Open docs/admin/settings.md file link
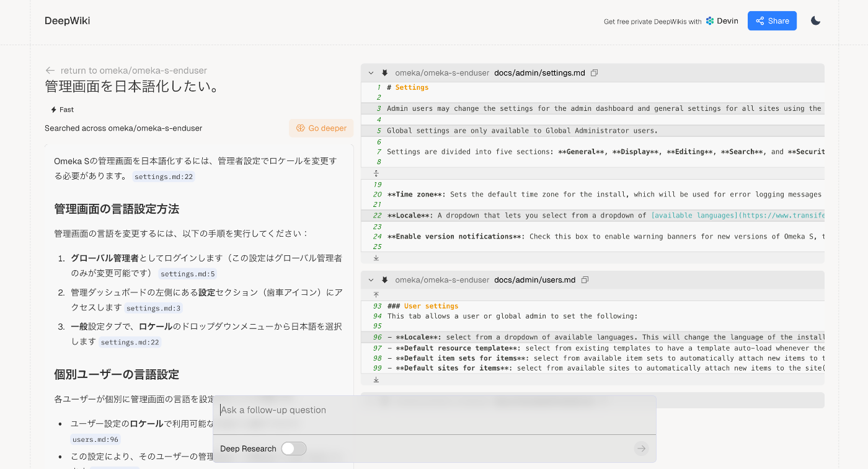This screenshot has width=868, height=469. coord(539,73)
